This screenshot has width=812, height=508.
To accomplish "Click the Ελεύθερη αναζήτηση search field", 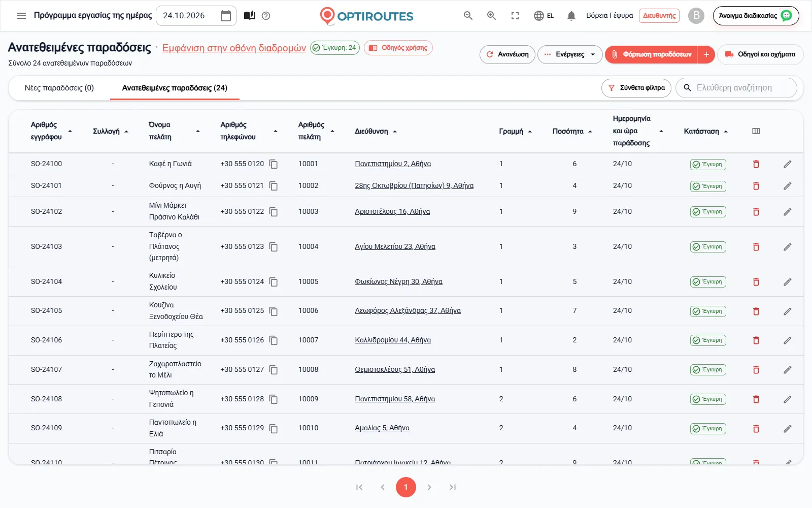I will [x=736, y=88].
